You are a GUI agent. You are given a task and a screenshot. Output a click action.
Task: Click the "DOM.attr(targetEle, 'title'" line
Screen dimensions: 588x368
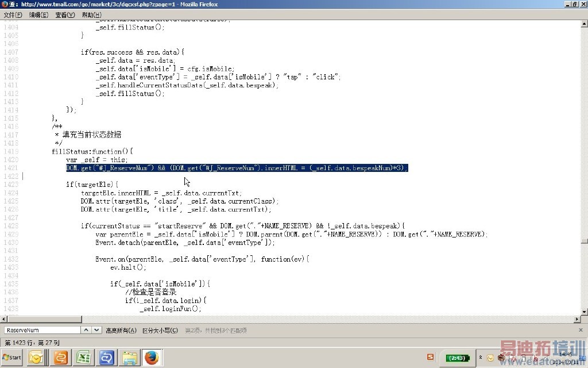[176, 209]
